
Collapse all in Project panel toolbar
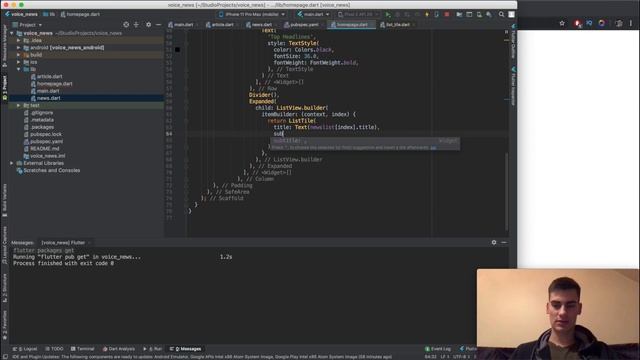[136, 25]
